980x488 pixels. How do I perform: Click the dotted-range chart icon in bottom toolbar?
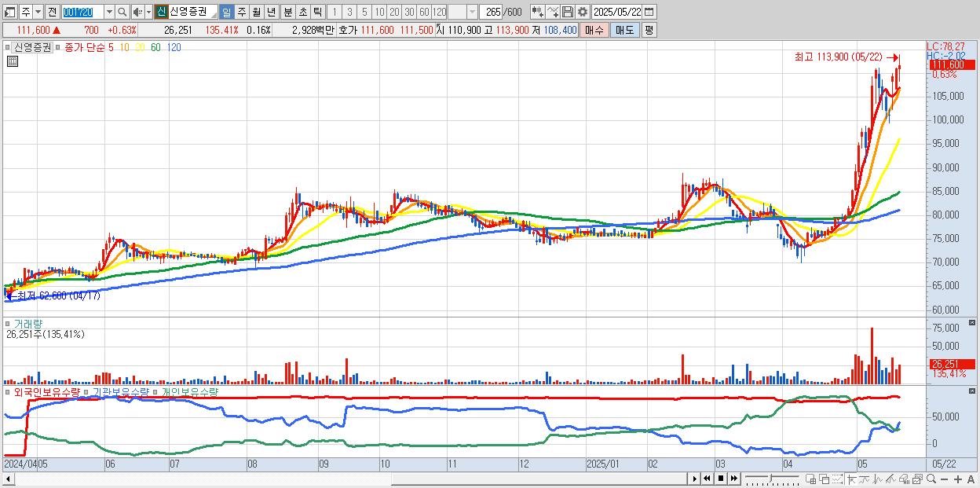tap(838, 479)
